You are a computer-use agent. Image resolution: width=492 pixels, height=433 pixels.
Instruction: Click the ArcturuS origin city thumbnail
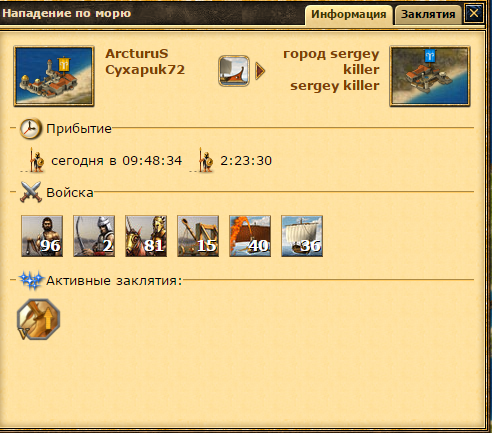(54, 76)
